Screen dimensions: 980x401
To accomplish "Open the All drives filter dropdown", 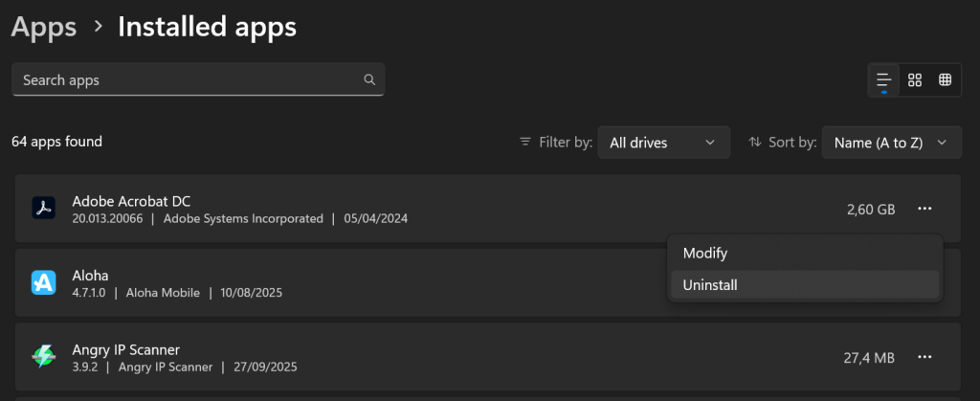I will pyautogui.click(x=663, y=143).
